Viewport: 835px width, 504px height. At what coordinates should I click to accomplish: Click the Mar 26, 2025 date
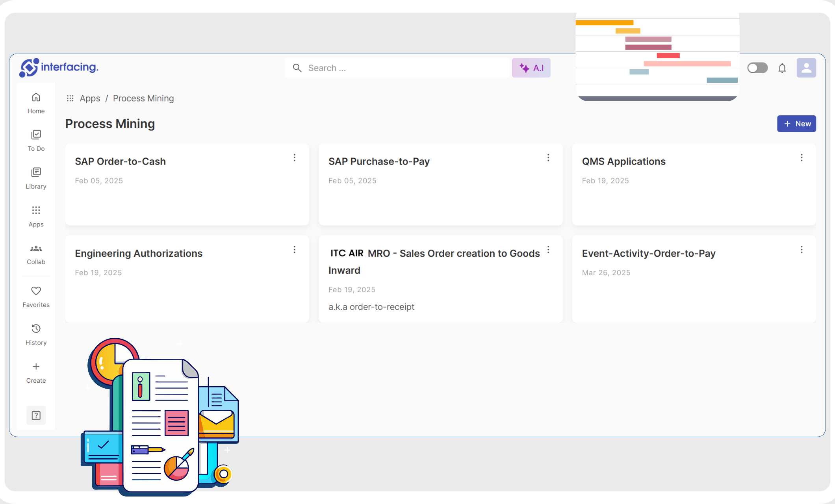coord(606,272)
